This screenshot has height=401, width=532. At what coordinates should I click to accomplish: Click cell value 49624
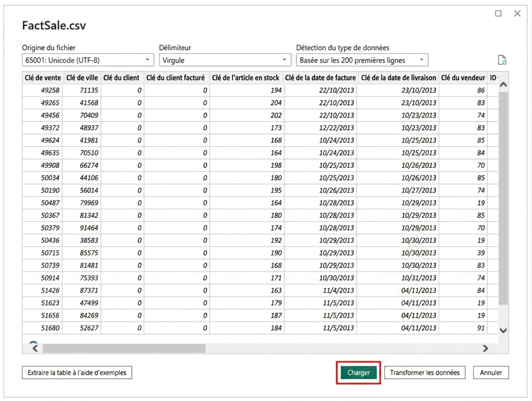point(50,141)
